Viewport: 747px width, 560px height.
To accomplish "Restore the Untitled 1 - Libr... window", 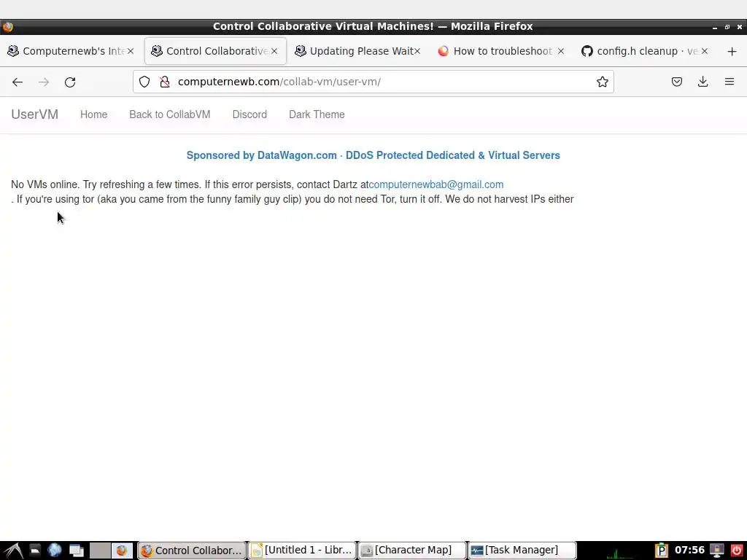I will coord(303,551).
